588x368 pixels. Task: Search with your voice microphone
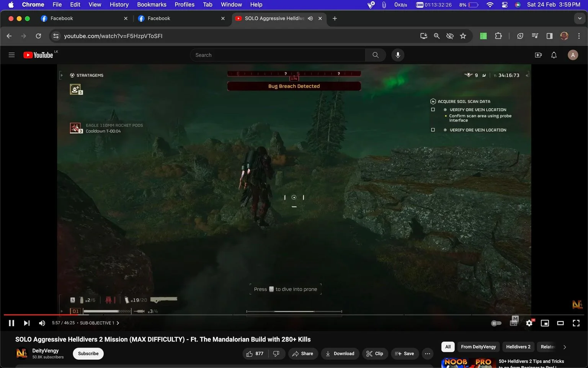[398, 55]
